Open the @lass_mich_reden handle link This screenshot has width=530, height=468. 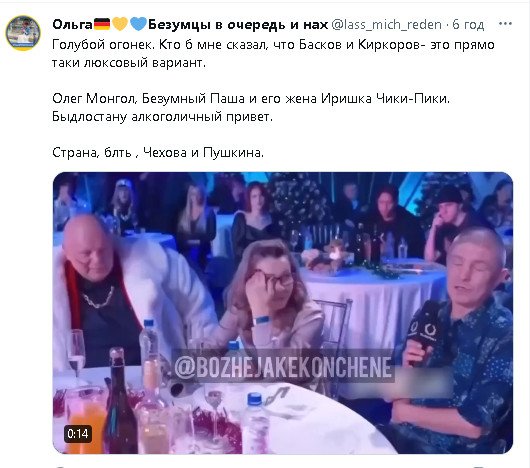(387, 25)
